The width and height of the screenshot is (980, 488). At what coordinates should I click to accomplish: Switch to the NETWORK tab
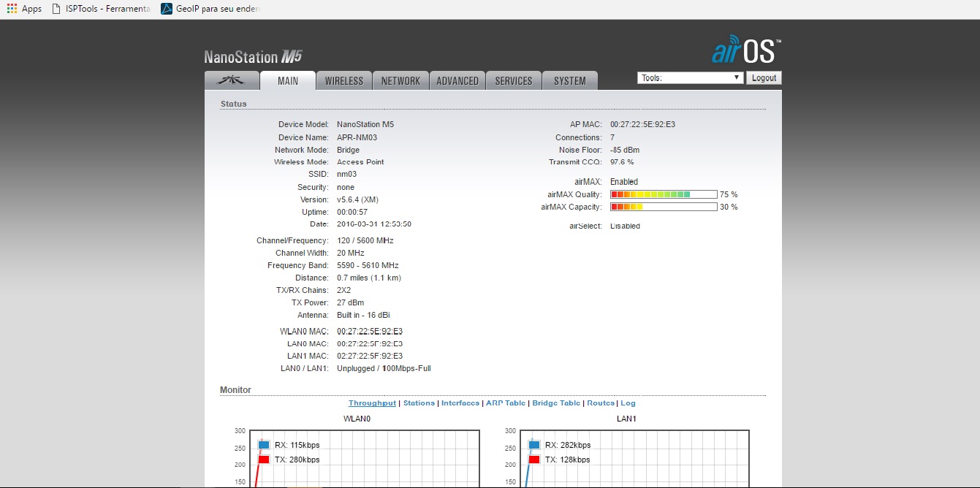pyautogui.click(x=400, y=81)
